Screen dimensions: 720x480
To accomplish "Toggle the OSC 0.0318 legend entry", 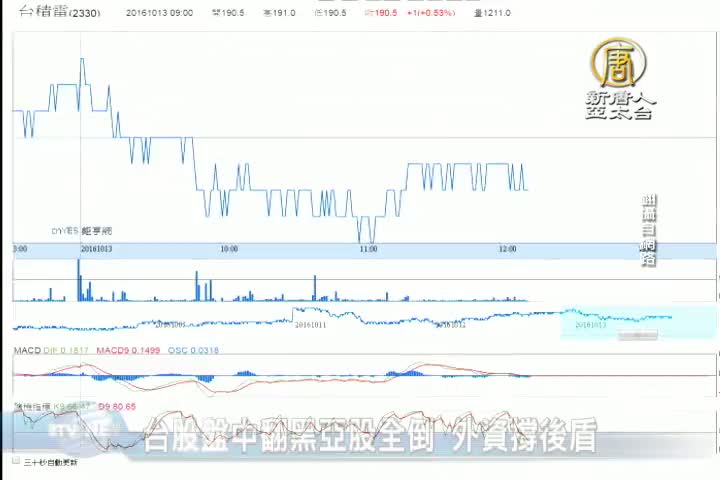I will [193, 350].
